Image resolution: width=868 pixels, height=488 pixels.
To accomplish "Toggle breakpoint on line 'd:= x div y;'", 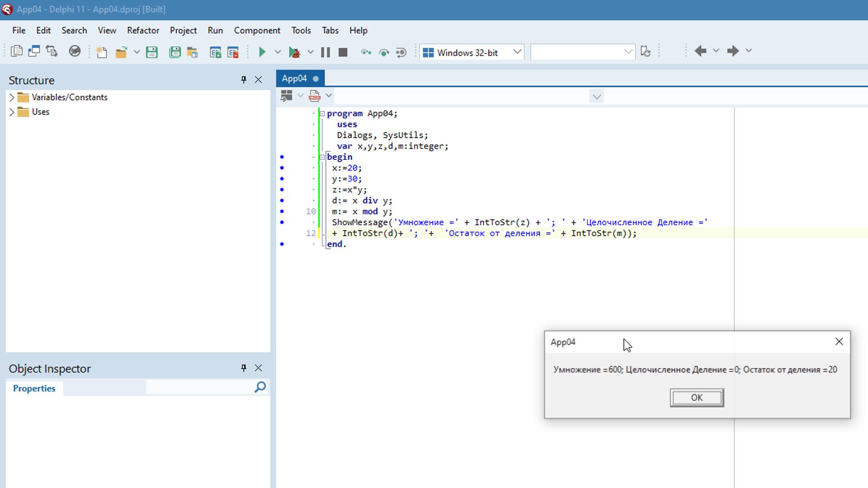I will point(282,201).
